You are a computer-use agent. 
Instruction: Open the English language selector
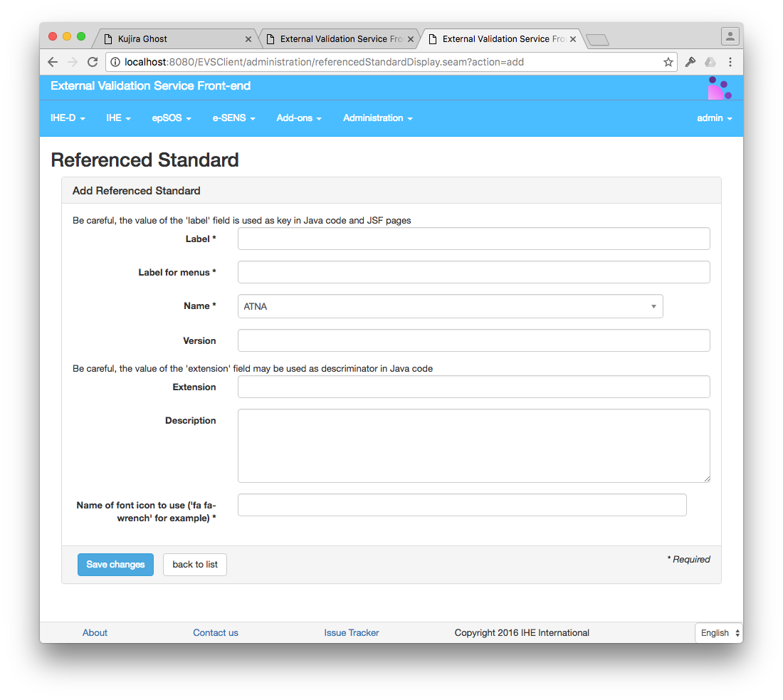point(719,632)
